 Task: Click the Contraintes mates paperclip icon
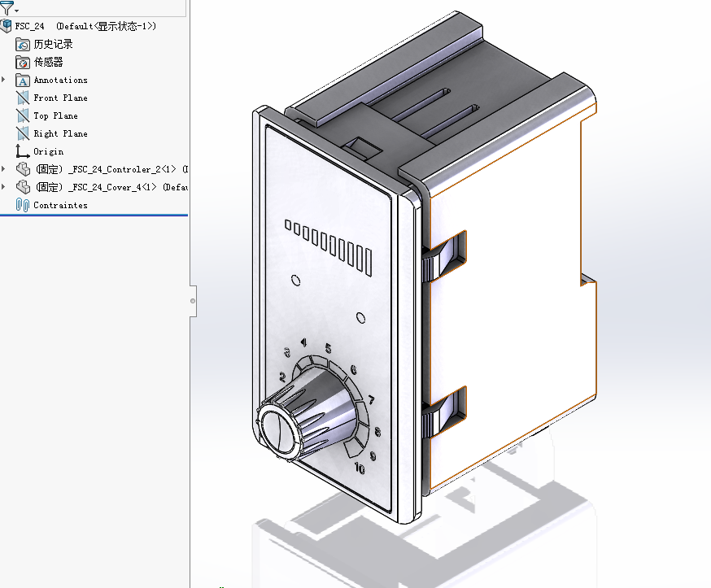[23, 205]
